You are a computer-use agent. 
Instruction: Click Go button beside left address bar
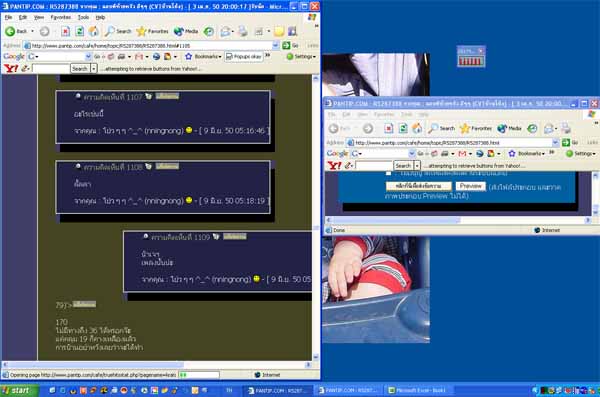[x=290, y=46]
